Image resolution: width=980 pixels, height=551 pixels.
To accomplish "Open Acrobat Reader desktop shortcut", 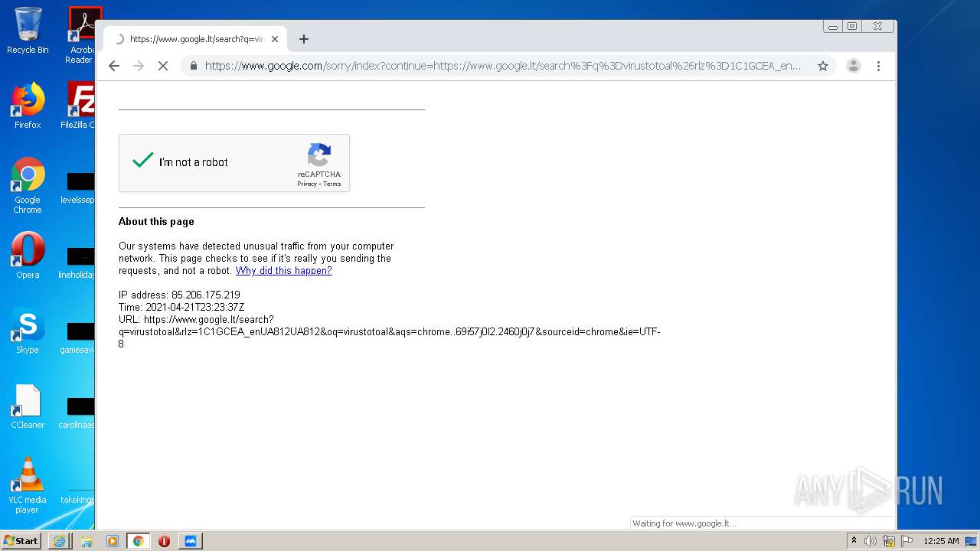I will pyautogui.click(x=80, y=34).
